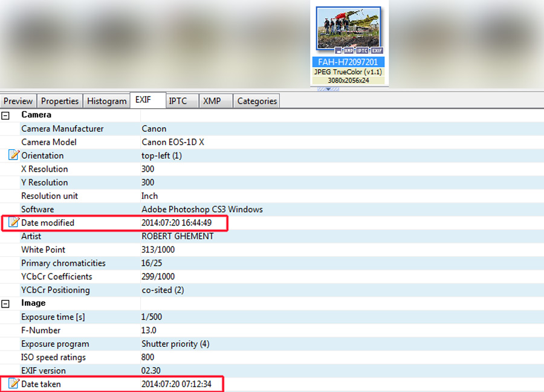The image size is (544, 392).
Task: Click the EXIF version value 02.30
Action: point(151,371)
